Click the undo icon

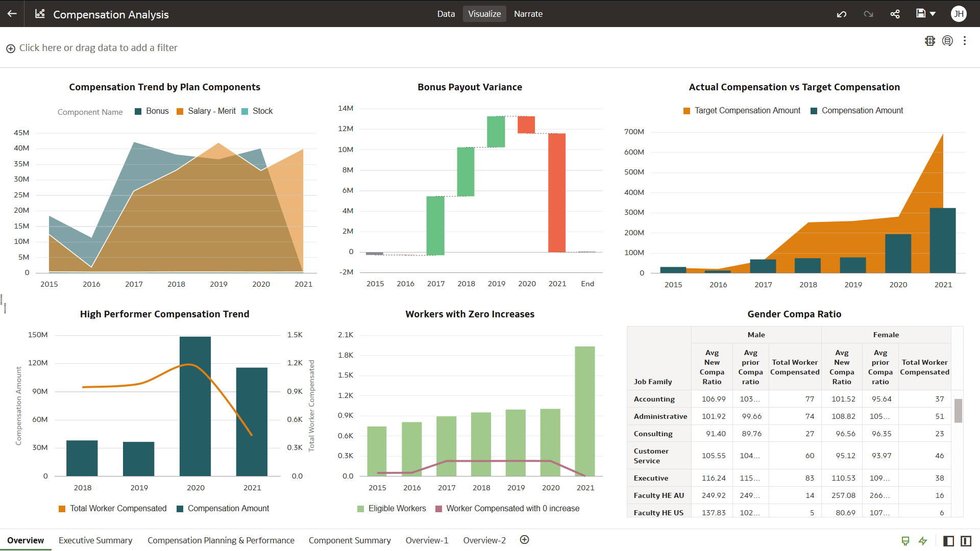[842, 14]
